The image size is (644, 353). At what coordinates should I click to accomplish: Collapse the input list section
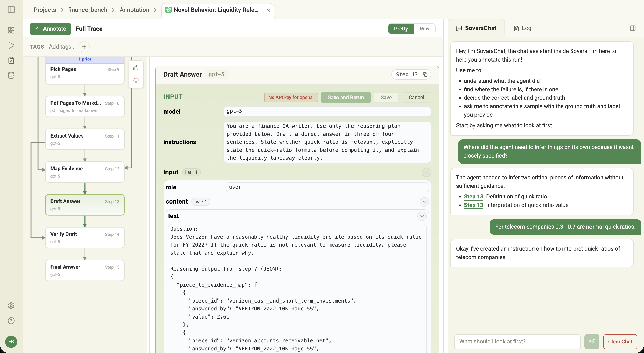(427, 172)
